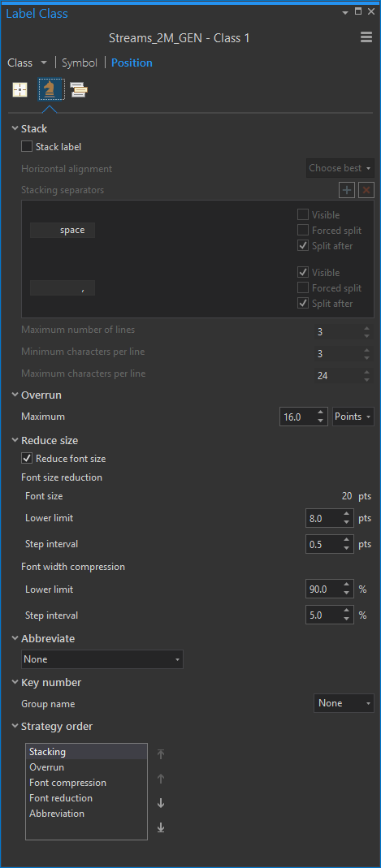Open the Points units dropdown

[x=353, y=417]
